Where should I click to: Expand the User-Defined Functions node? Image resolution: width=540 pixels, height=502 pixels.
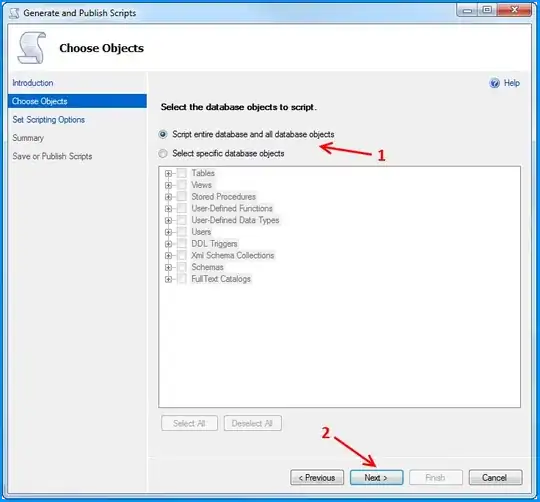168,209
